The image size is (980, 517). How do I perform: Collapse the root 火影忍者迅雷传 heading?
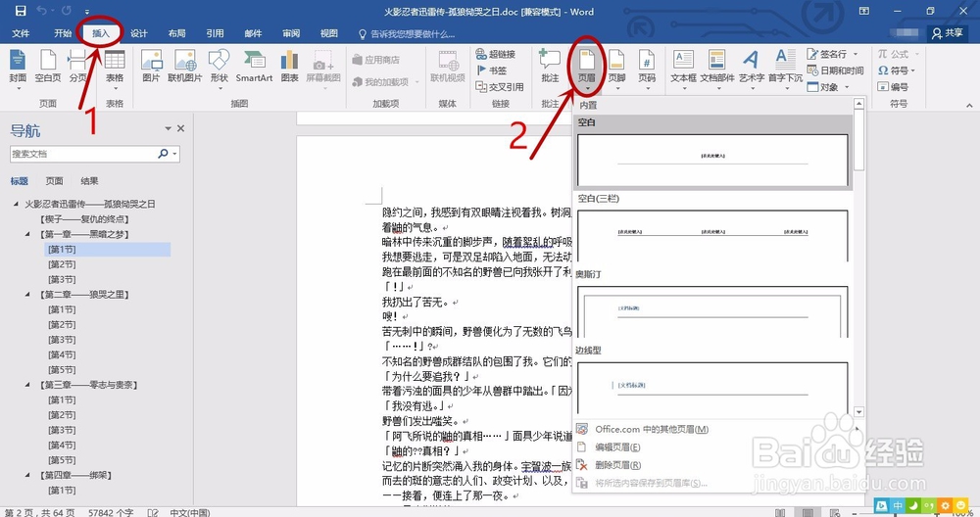point(17,205)
